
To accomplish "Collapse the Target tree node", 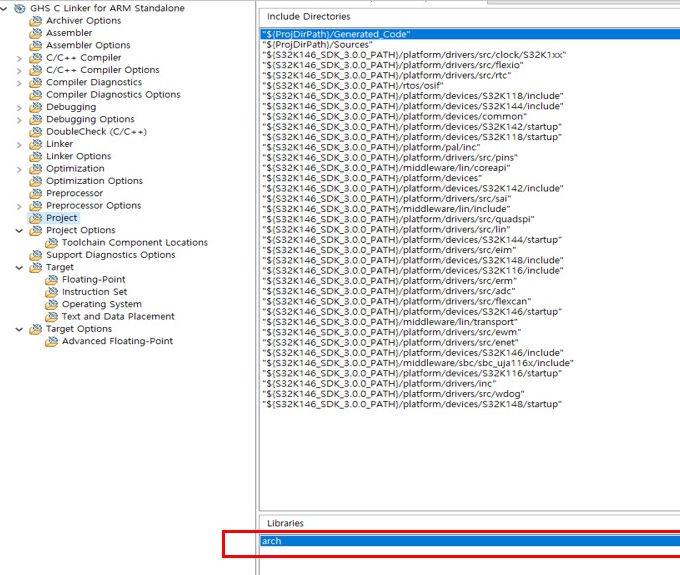I will pos(19,268).
